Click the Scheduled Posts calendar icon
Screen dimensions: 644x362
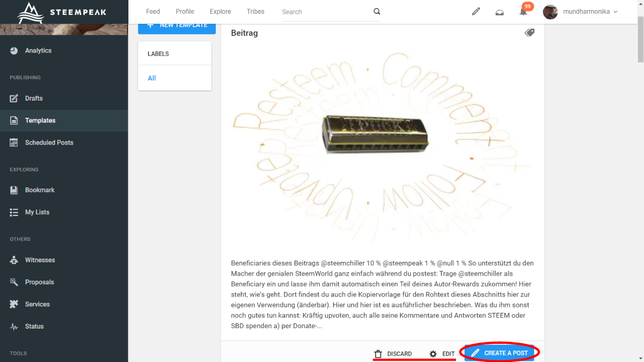click(14, 143)
